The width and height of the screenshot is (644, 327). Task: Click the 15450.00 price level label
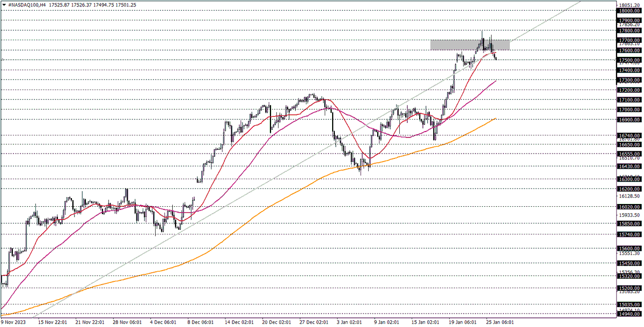(x=629, y=264)
